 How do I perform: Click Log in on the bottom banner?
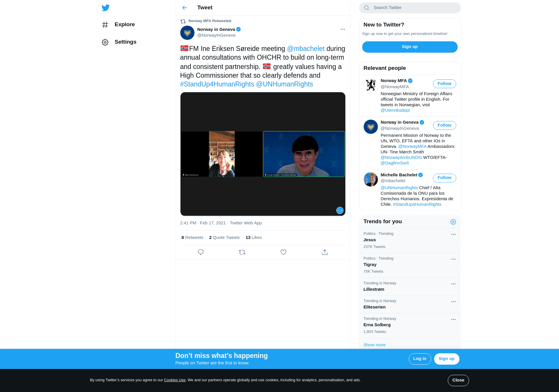click(420, 359)
